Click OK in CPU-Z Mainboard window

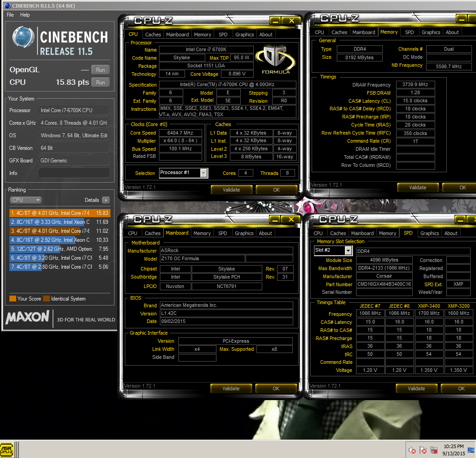276,388
